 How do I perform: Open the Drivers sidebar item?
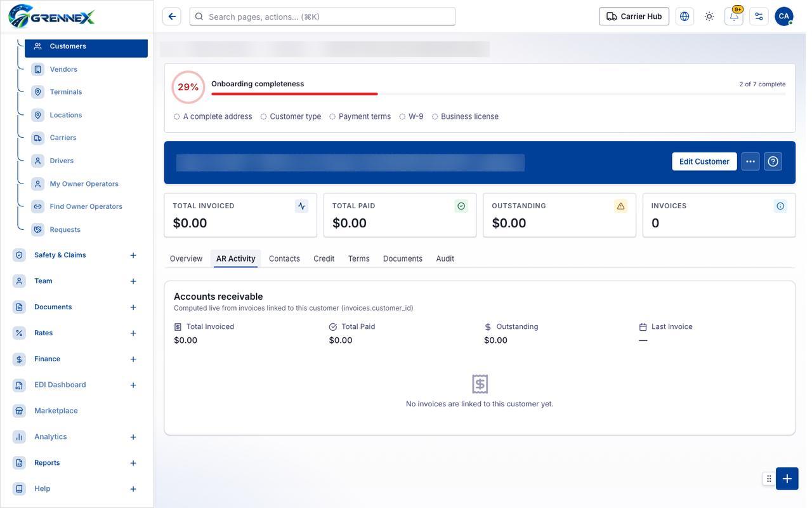tap(86, 161)
